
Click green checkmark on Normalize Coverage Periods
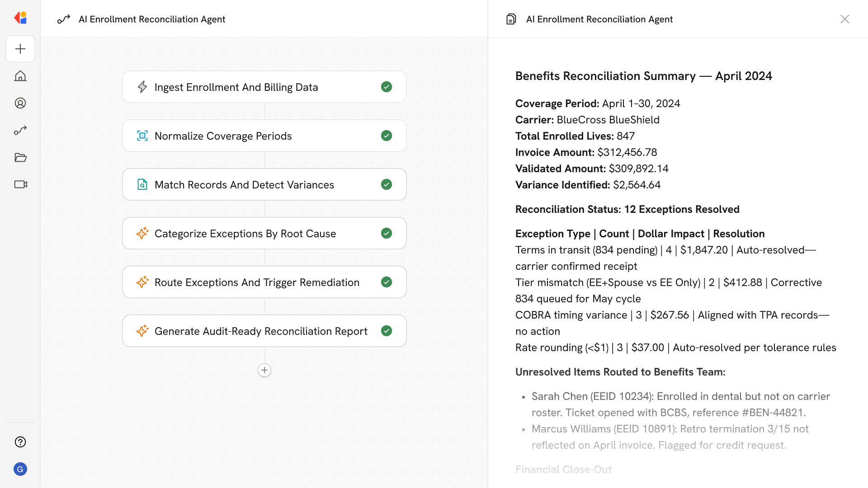pyautogui.click(x=386, y=136)
